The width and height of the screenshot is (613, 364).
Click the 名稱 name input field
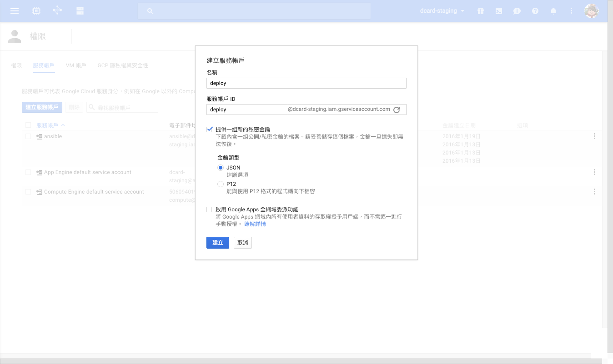point(306,83)
